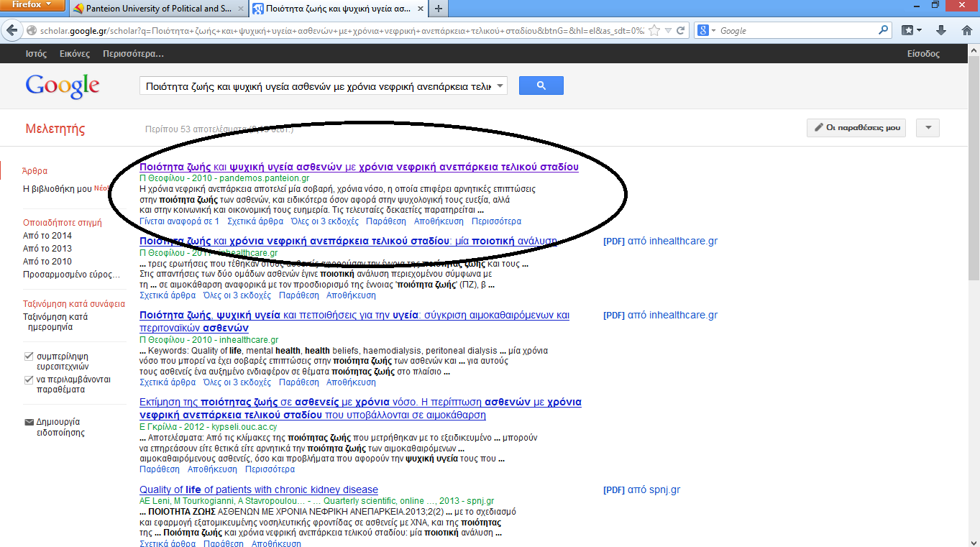The width and height of the screenshot is (980, 547).
Task: Filter results Από το 2013
Action: click(x=47, y=249)
